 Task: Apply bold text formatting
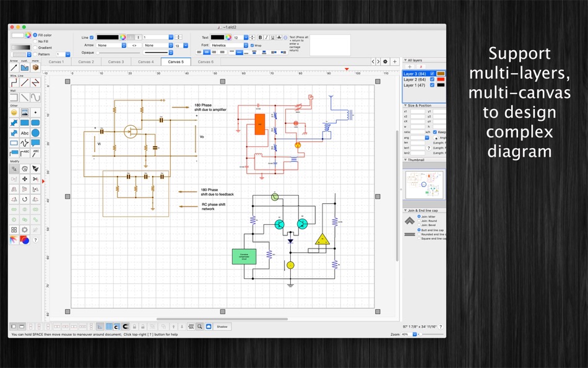[x=260, y=38]
